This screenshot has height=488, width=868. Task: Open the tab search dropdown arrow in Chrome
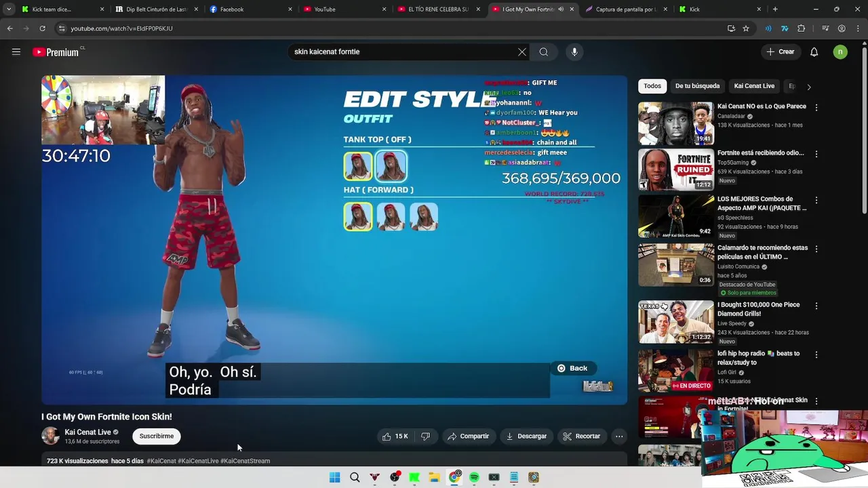coord(9,9)
